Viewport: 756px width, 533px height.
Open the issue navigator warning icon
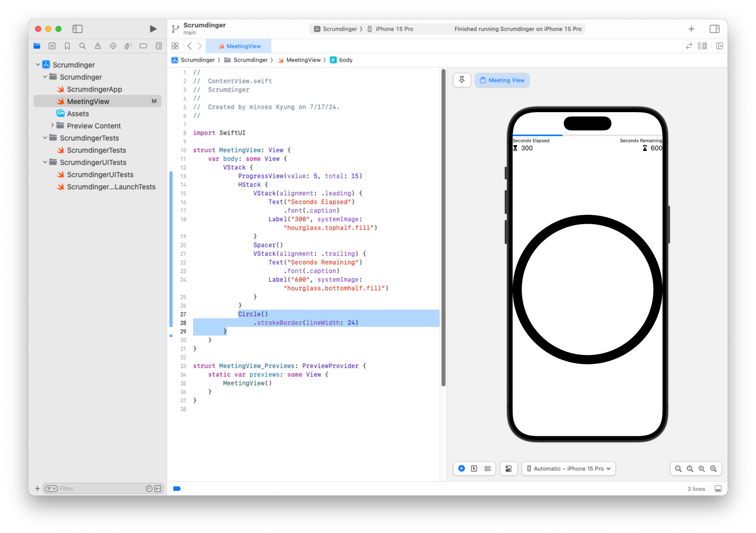(x=98, y=46)
